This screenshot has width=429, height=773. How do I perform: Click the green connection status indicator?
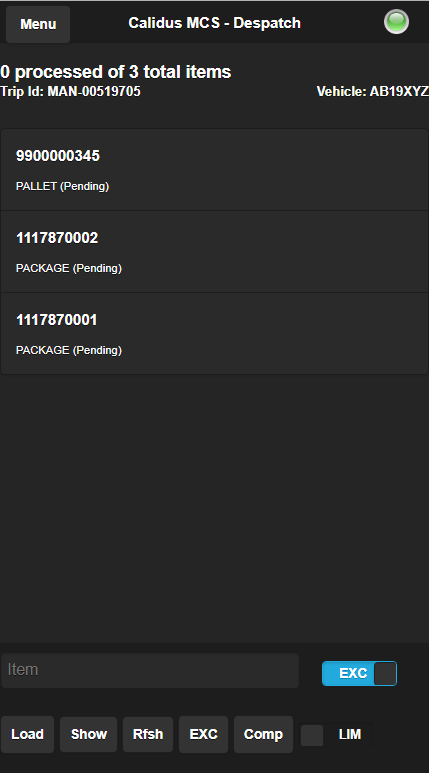coord(396,22)
